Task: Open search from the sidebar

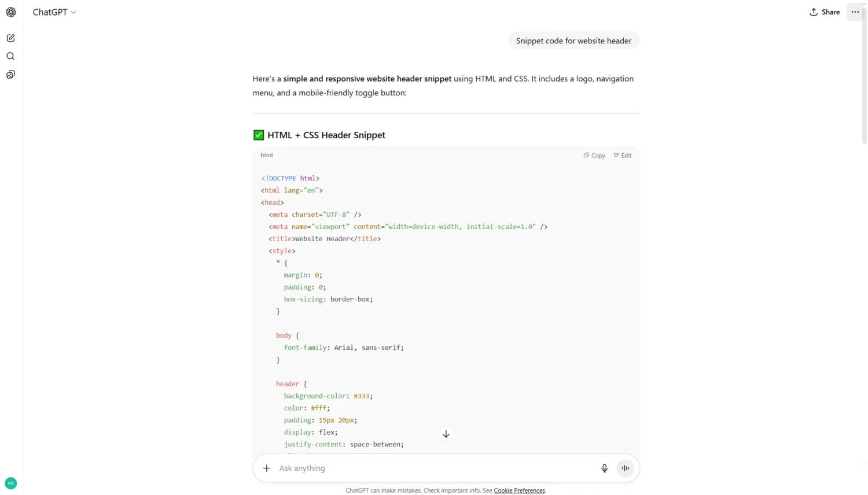Action: [10, 56]
